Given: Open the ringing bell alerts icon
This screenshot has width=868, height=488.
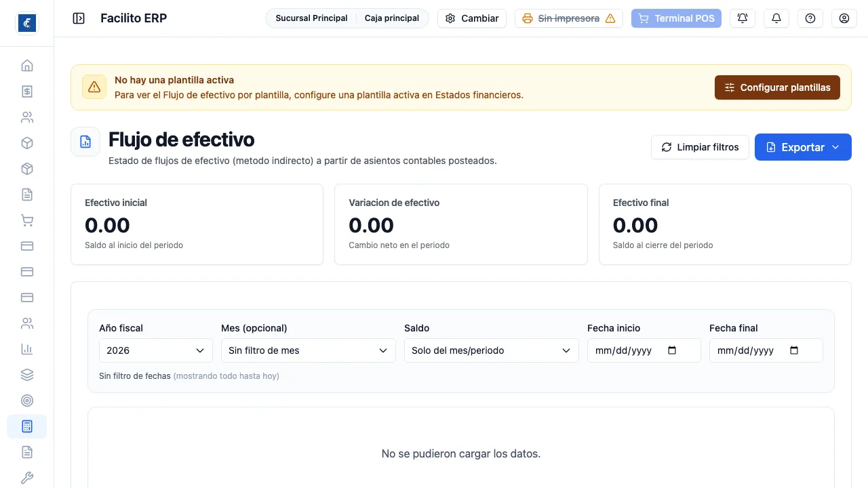Looking at the screenshot, I should (x=743, y=18).
